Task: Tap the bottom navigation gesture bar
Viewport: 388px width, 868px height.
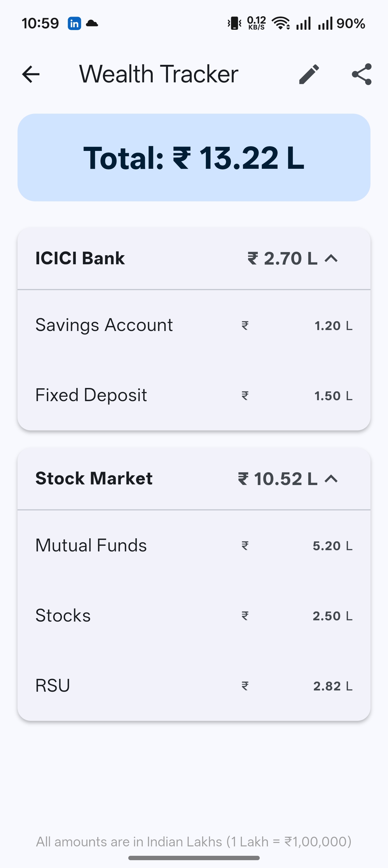Action: coord(194,858)
